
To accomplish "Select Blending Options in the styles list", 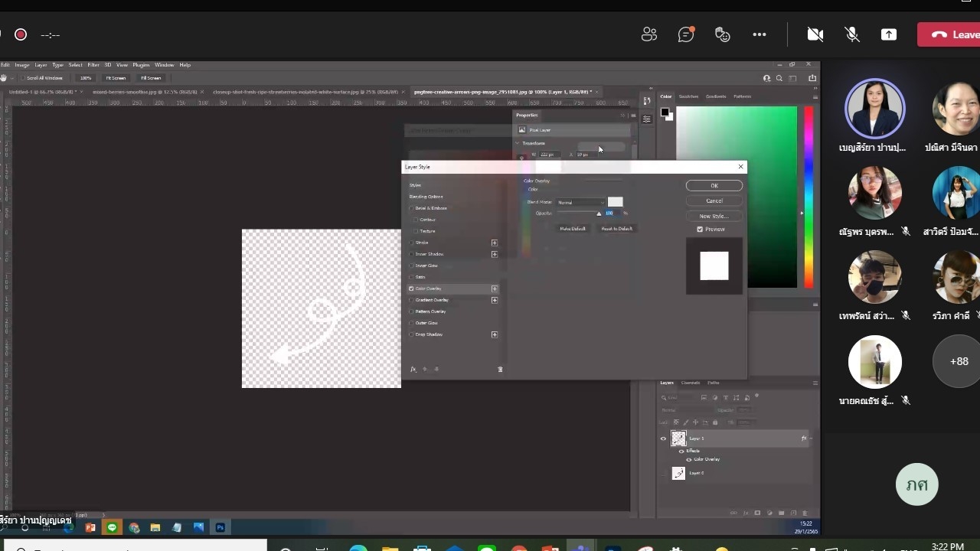I will pyautogui.click(x=426, y=197).
